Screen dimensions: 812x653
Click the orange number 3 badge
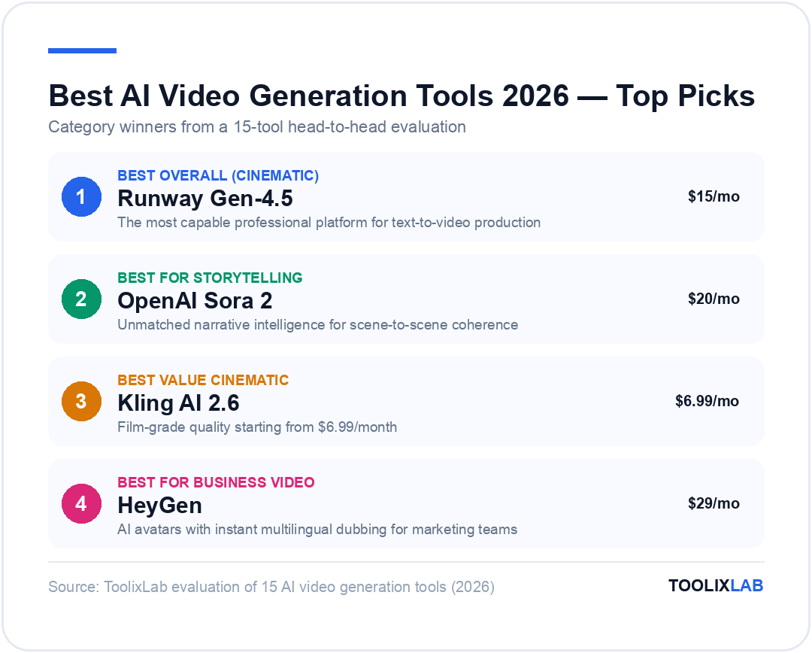81,401
